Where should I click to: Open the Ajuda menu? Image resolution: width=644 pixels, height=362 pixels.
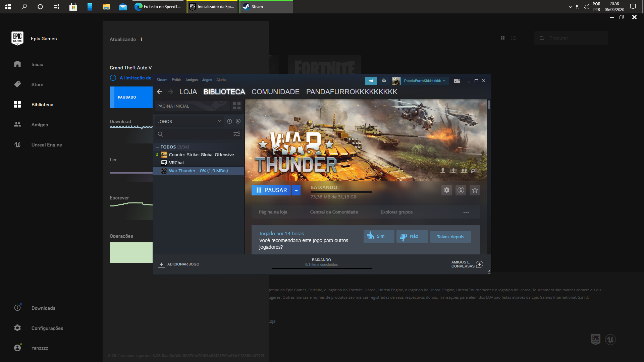tap(221, 80)
